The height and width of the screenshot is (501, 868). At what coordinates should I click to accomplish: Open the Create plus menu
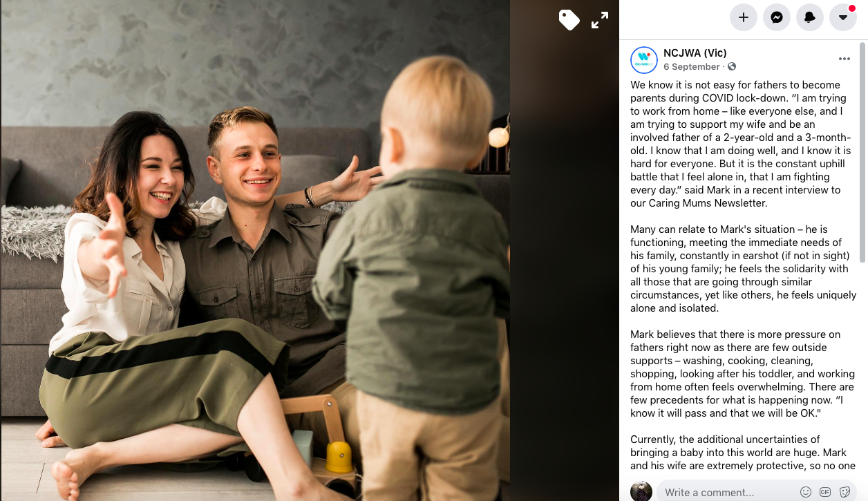[x=744, y=17]
